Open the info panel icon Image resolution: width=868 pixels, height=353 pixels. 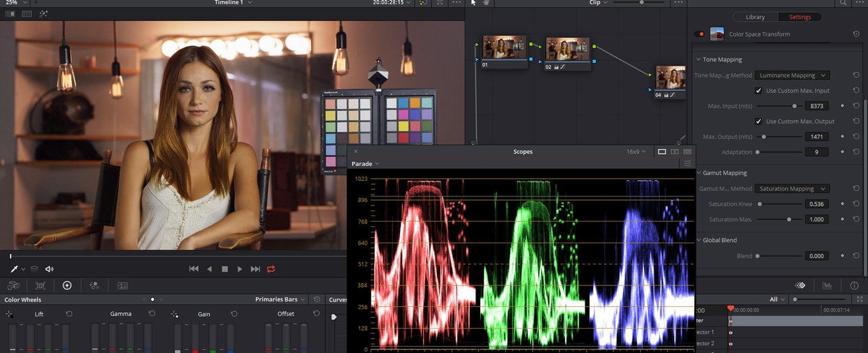pos(854,286)
